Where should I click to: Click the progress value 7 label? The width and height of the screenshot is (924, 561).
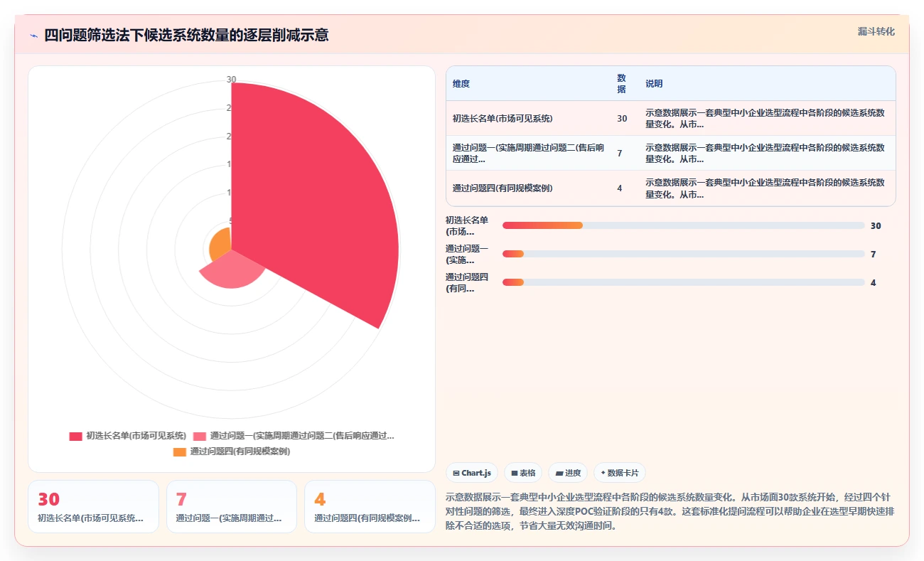873,254
